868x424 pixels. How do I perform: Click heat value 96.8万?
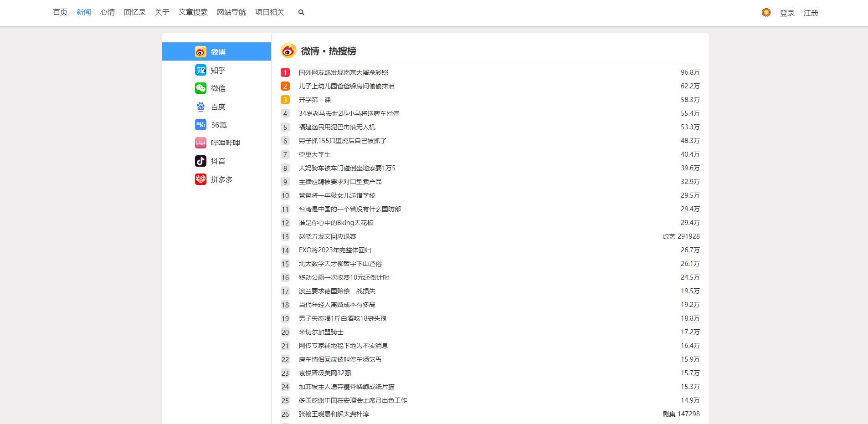[690, 72]
